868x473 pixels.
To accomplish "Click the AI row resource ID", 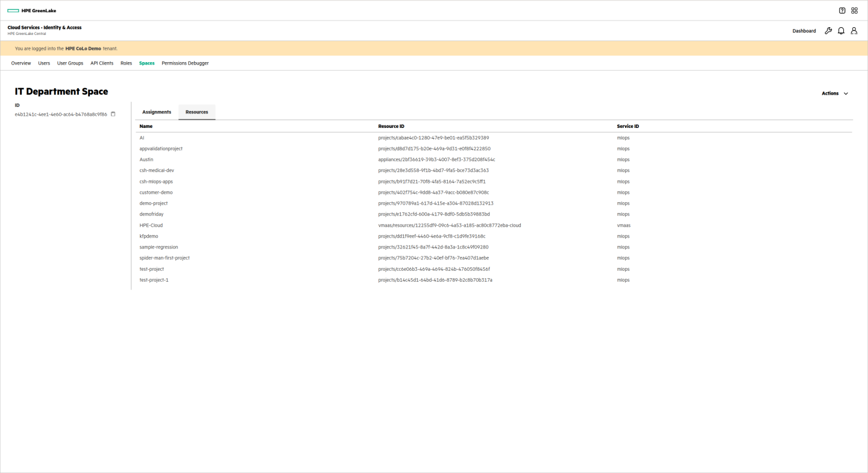I will click(x=433, y=138).
